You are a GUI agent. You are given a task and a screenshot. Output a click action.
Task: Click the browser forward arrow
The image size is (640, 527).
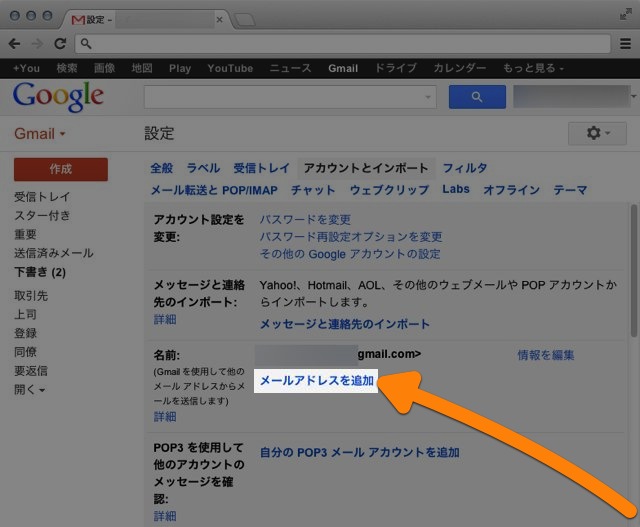click(x=37, y=43)
